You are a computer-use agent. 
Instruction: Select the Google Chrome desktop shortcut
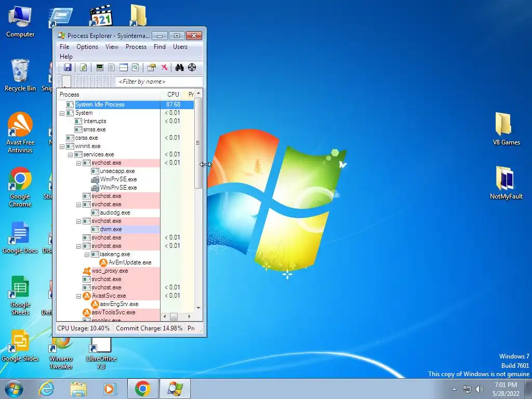pos(20,187)
